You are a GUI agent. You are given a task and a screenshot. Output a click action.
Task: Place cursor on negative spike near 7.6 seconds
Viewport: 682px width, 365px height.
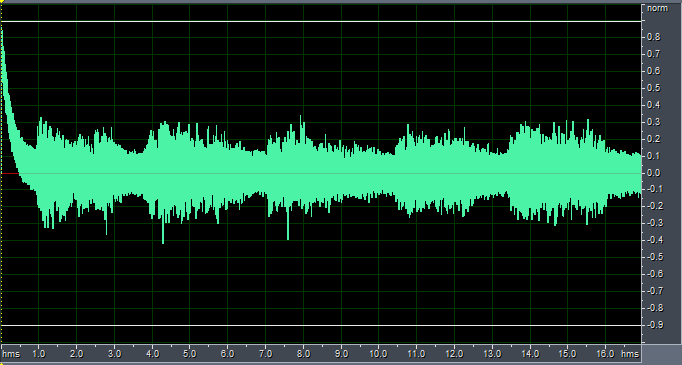(288, 233)
